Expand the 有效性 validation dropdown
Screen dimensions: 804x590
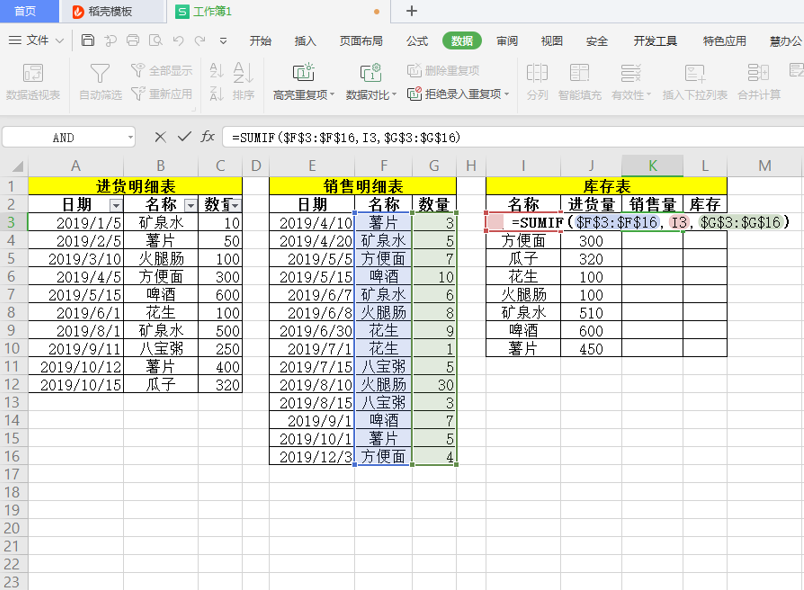(649, 95)
